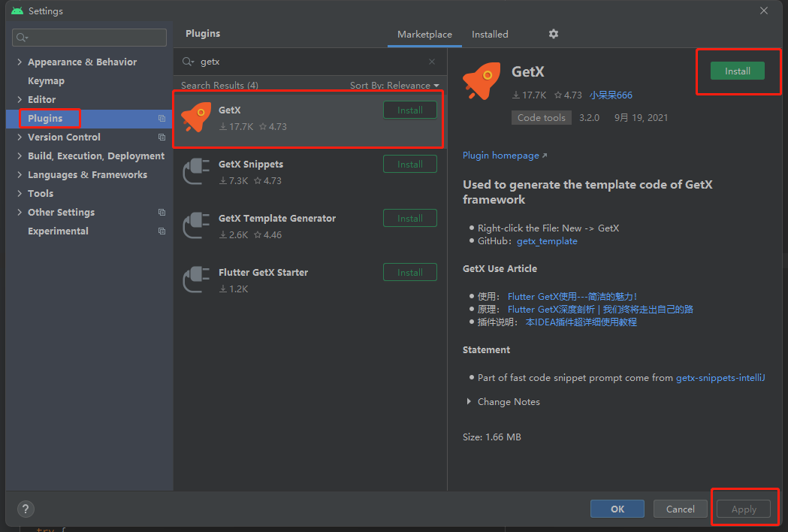Open the Flutter GetX使用 article link

point(572,296)
